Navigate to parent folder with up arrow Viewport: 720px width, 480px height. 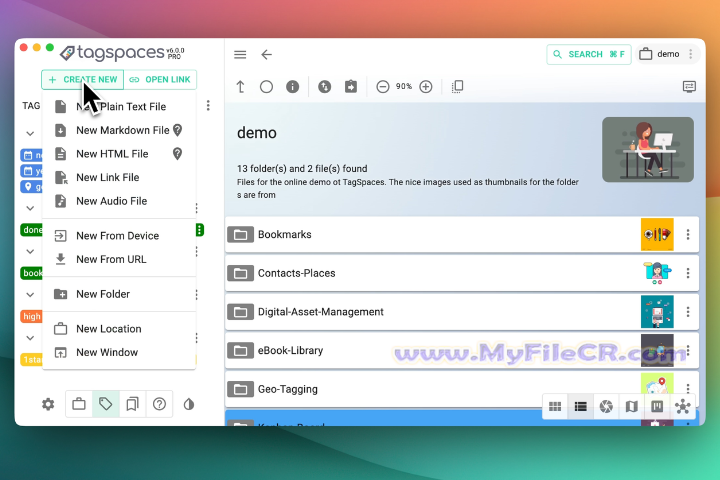(x=240, y=86)
